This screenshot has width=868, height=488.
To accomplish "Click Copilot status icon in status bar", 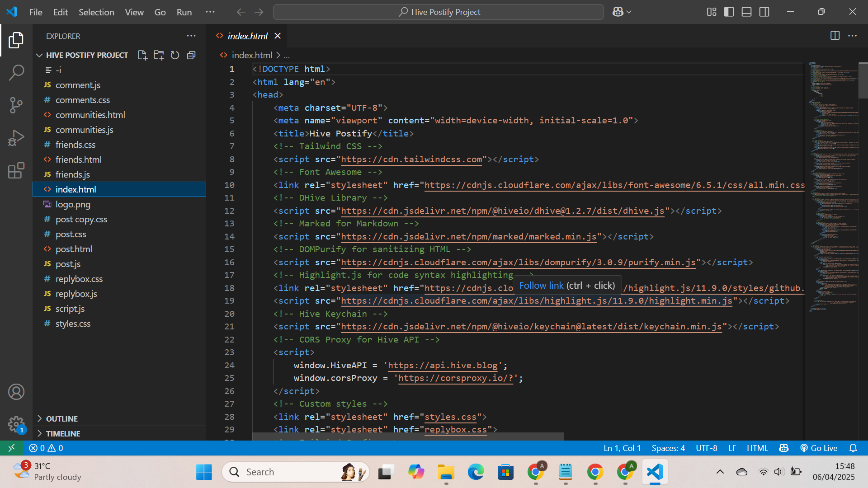I will (x=784, y=448).
